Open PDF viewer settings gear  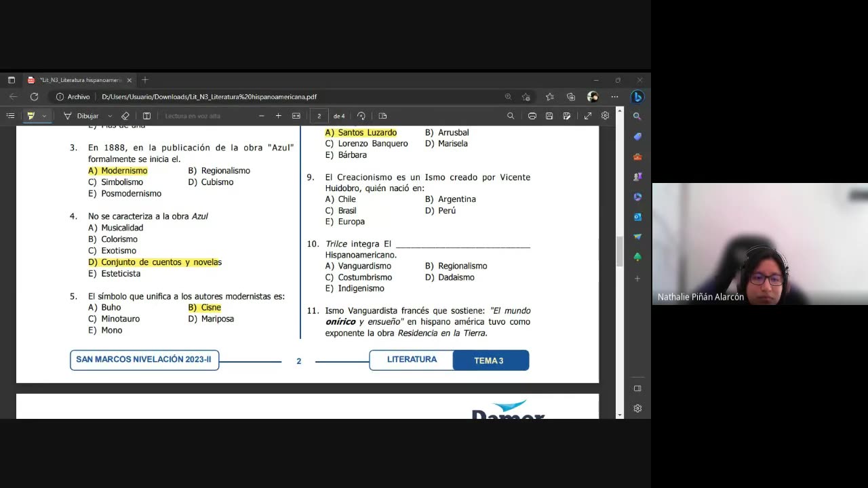point(605,116)
